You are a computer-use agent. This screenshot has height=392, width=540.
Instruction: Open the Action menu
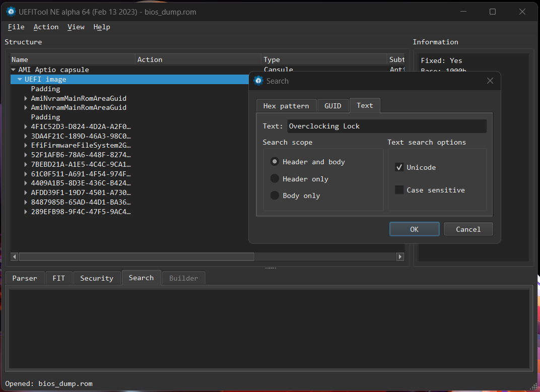click(x=46, y=27)
